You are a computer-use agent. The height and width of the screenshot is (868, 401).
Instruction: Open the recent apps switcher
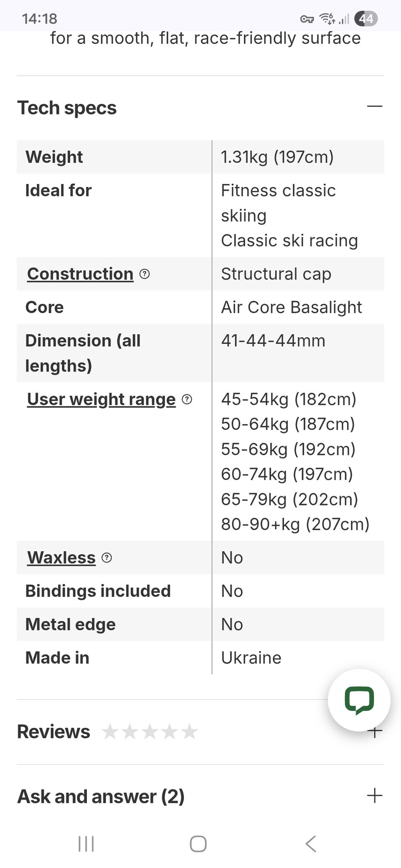click(x=86, y=844)
